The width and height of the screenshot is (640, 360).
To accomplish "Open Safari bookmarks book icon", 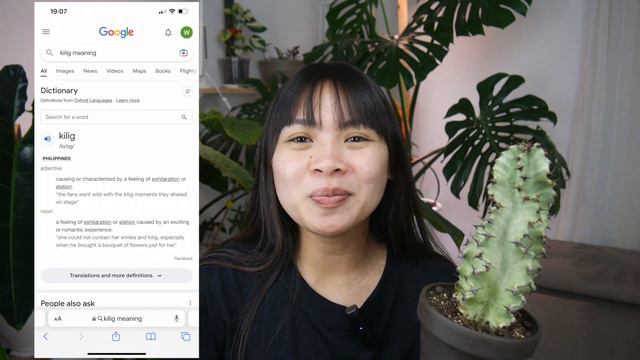I will pyautogui.click(x=151, y=336).
